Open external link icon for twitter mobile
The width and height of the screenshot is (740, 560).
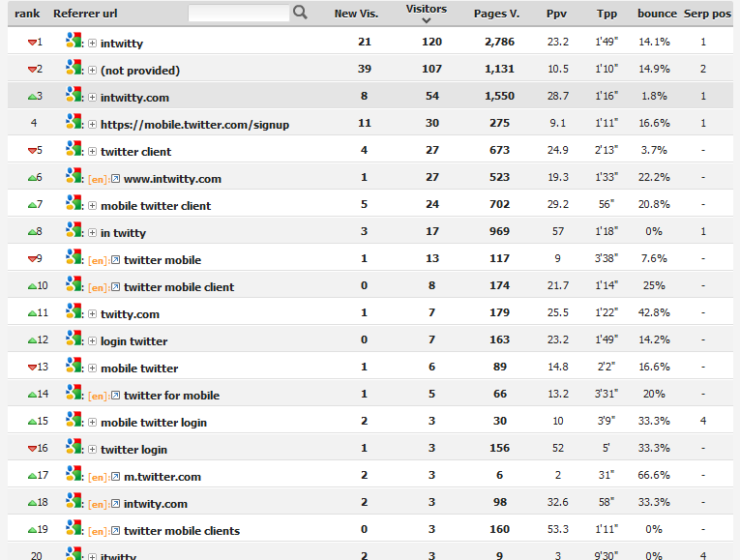click(116, 260)
